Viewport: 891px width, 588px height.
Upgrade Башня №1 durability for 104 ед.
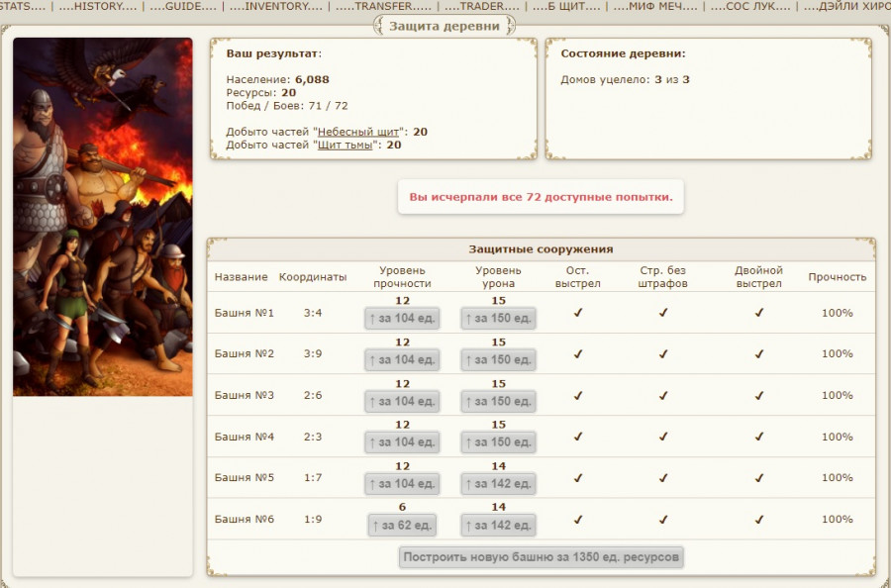click(402, 318)
